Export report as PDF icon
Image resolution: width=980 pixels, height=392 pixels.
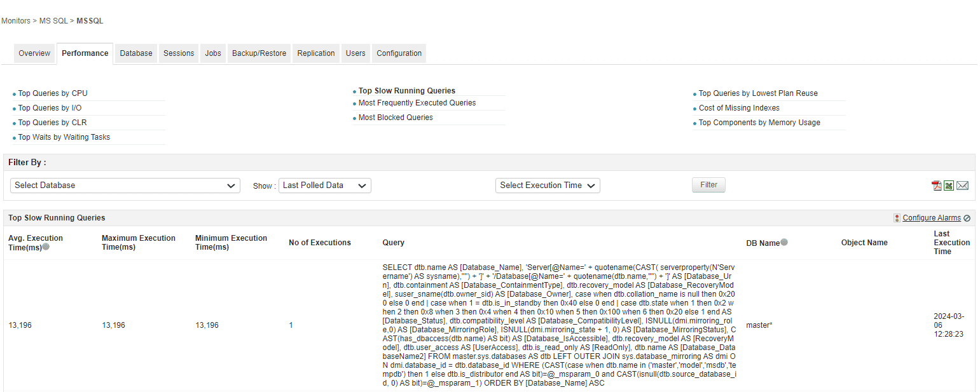(936, 186)
